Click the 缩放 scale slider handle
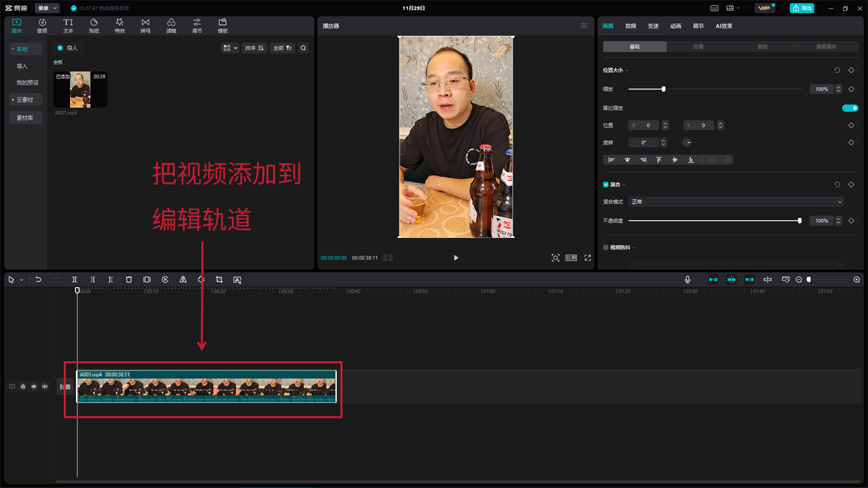This screenshot has height=488, width=868. pos(663,89)
